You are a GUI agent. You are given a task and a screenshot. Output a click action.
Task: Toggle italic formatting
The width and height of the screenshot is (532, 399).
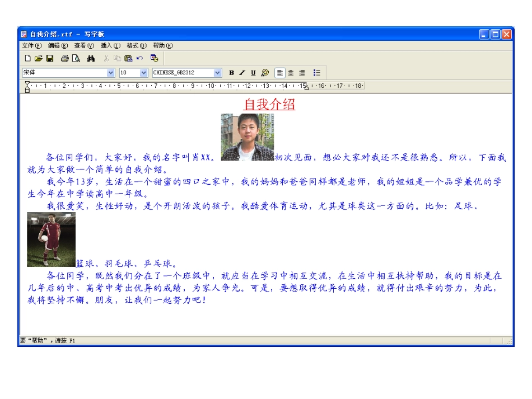click(242, 73)
